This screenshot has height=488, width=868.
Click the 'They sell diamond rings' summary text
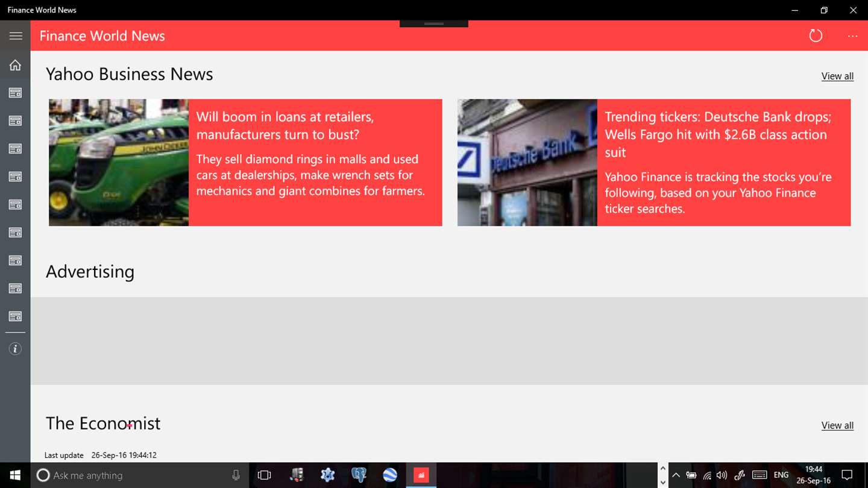(310, 175)
